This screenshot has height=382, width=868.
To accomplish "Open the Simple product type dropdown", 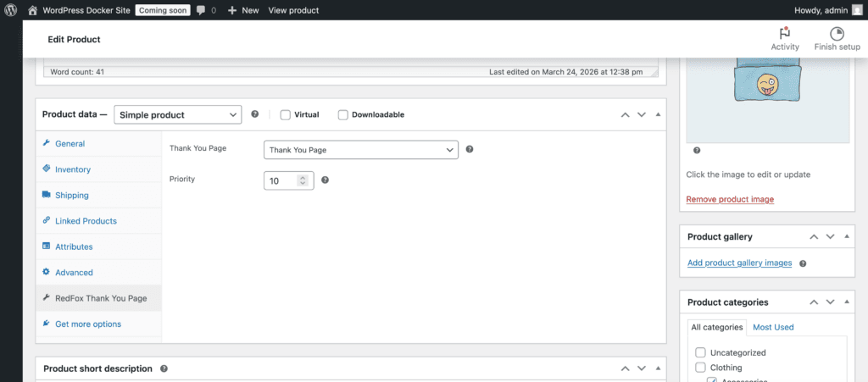I will [177, 115].
